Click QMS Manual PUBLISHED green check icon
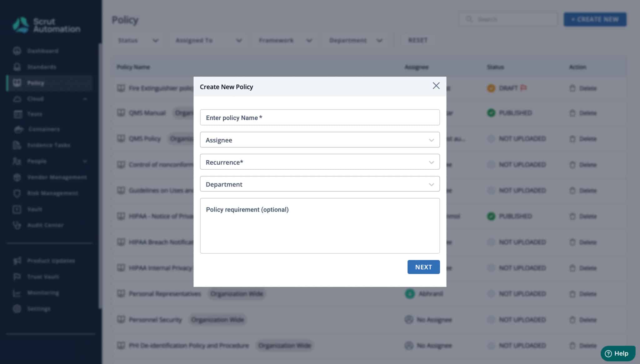The width and height of the screenshot is (640, 364). pos(491,113)
